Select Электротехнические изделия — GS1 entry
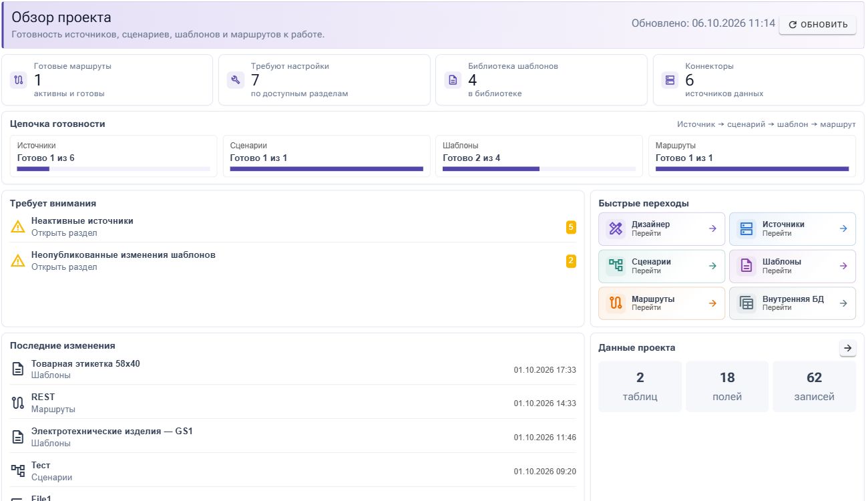The image size is (868, 501). (293, 437)
